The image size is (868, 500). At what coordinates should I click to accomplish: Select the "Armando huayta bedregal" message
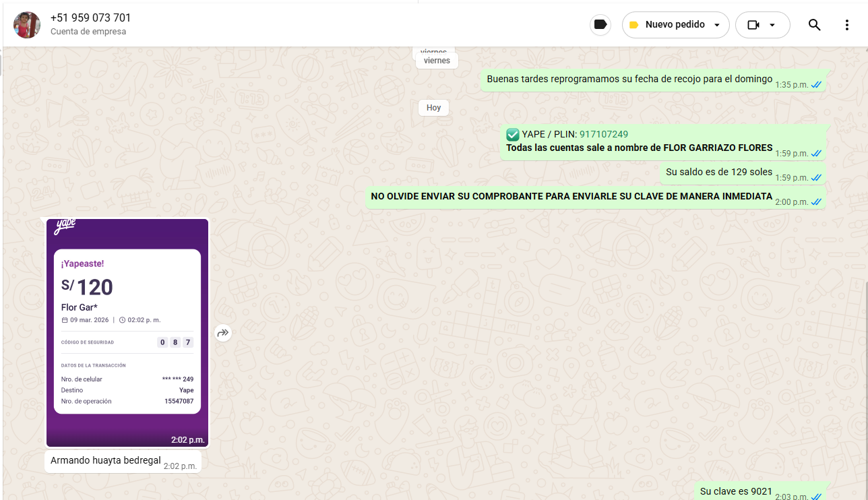(x=106, y=461)
